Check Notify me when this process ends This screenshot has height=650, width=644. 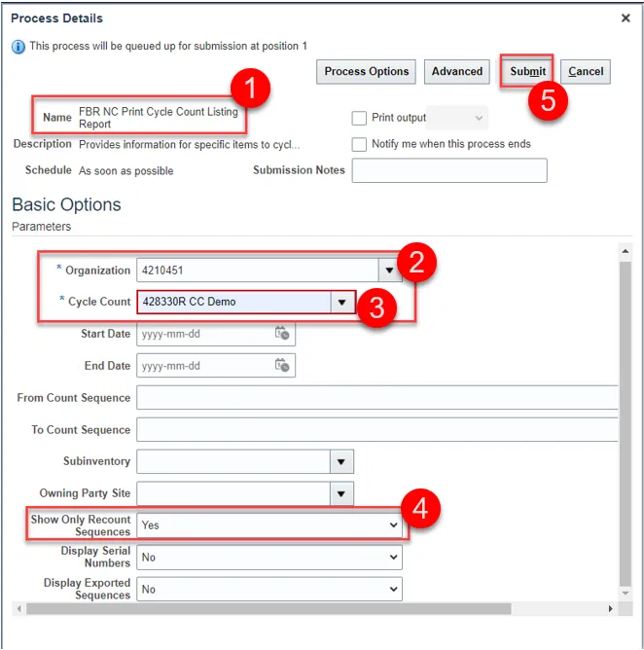[359, 144]
